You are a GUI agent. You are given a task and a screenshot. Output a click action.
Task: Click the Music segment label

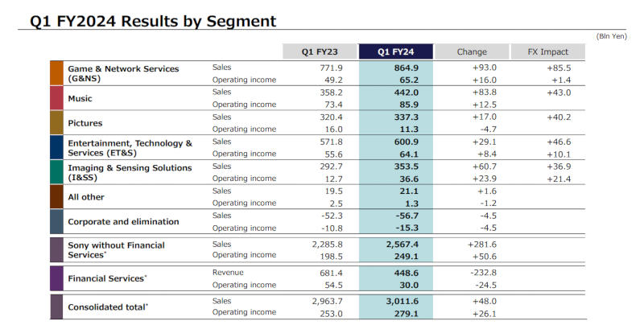pyautogui.click(x=80, y=99)
